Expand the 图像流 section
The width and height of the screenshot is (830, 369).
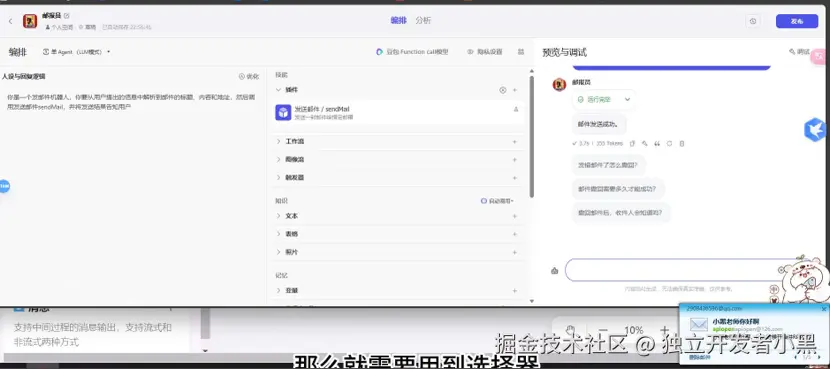pos(278,159)
